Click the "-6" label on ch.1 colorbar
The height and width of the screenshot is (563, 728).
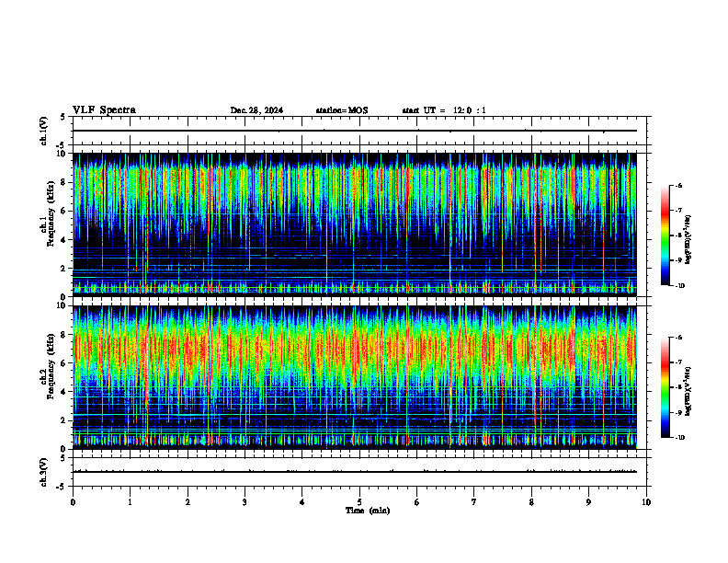click(677, 185)
